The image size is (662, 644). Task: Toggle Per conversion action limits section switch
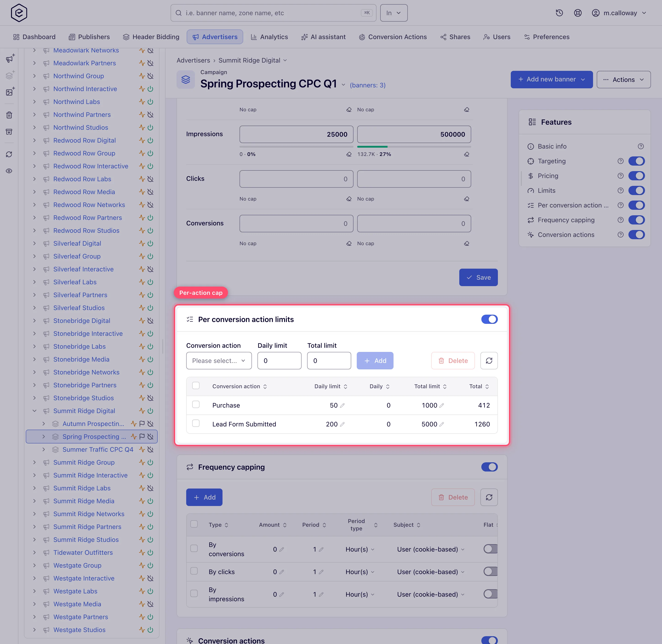coord(489,319)
